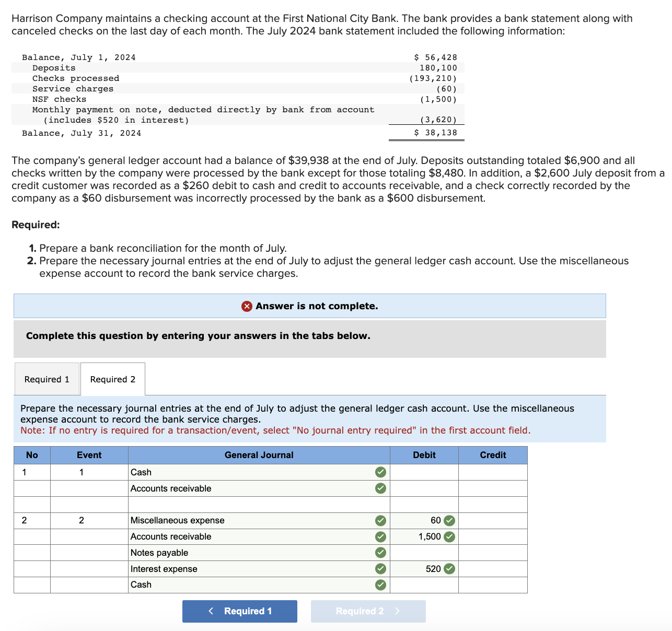Click green checkmark beside Accounts receivable entry 2
672x631 pixels.
pos(381,536)
